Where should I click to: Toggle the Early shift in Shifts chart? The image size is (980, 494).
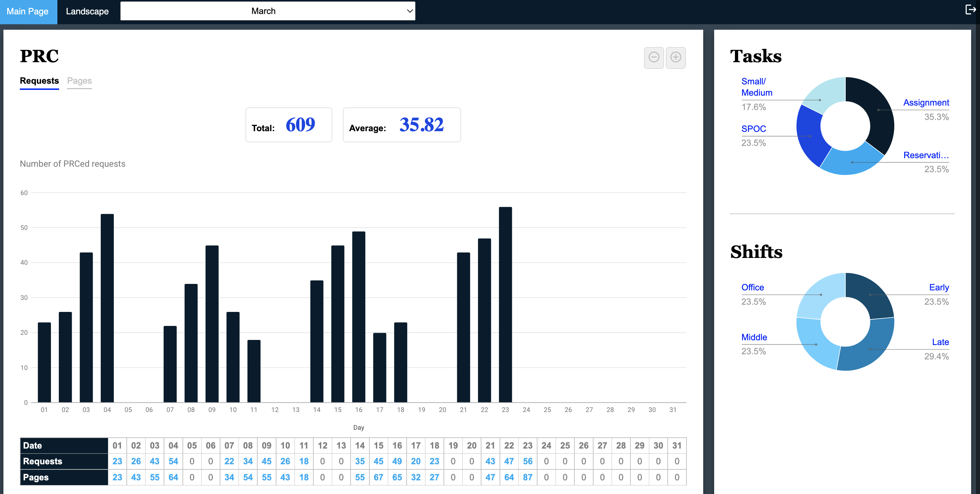pos(939,287)
